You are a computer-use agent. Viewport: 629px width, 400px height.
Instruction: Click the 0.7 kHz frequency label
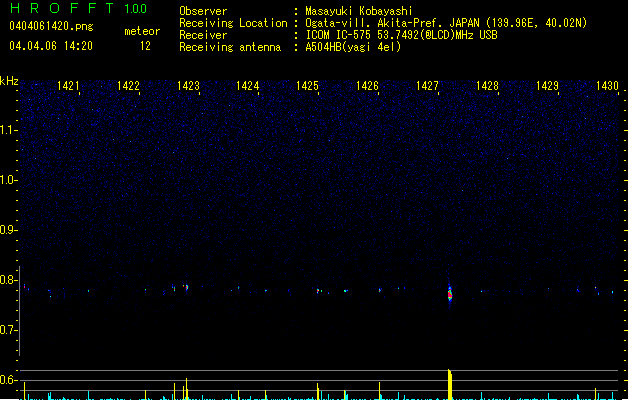point(9,330)
